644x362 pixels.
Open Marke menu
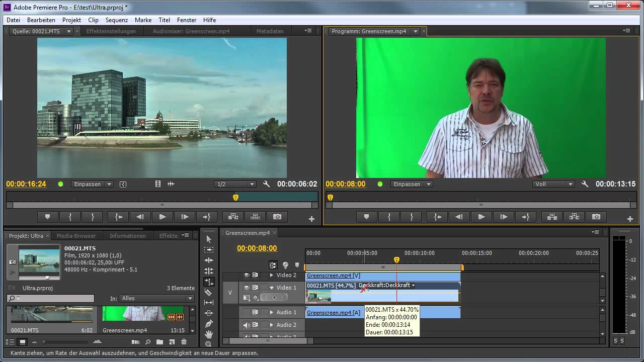click(143, 20)
